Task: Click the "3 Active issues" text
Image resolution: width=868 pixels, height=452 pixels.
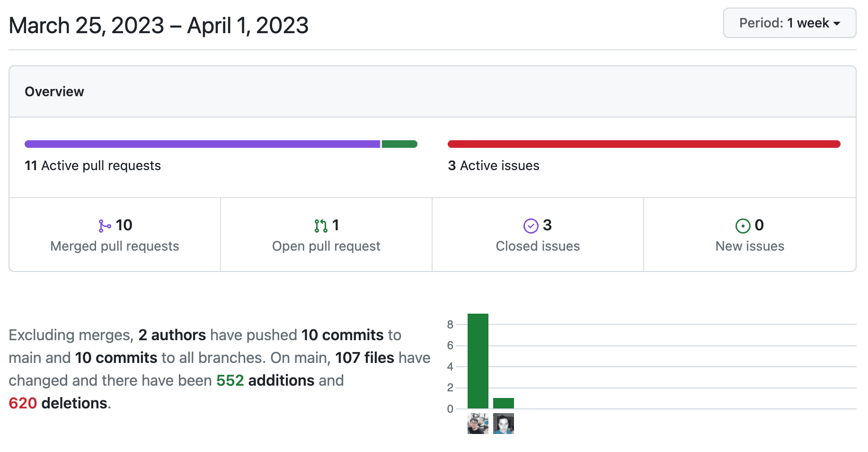Action: tap(494, 166)
